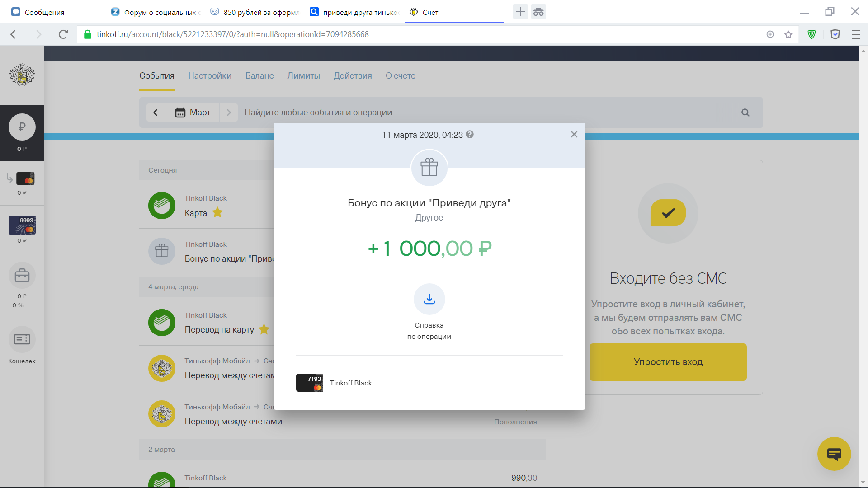The height and width of the screenshot is (488, 868).
Task: Go to previous month in events filter
Action: pyautogui.click(x=156, y=112)
